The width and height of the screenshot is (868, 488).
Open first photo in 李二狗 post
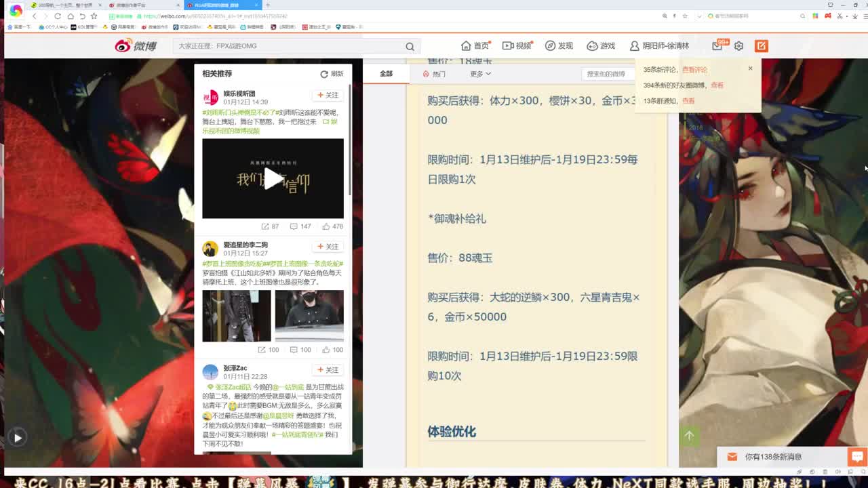click(237, 316)
